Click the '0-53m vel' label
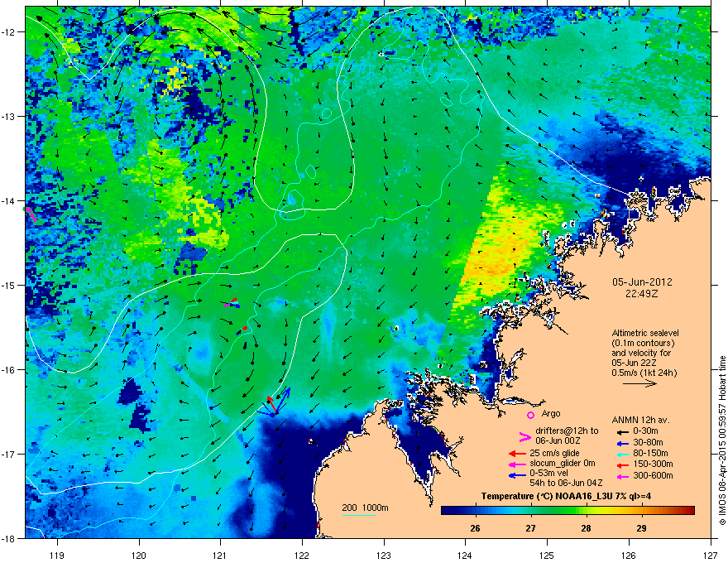This screenshot has height=563, width=728. [x=548, y=473]
